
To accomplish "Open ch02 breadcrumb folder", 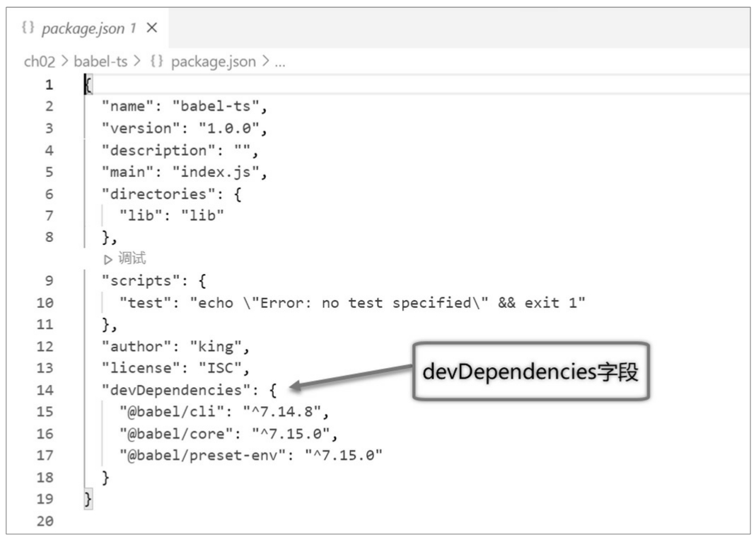I will pyautogui.click(x=40, y=62).
